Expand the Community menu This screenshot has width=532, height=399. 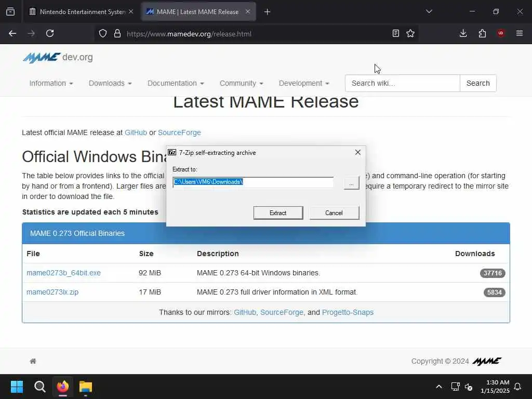click(242, 83)
